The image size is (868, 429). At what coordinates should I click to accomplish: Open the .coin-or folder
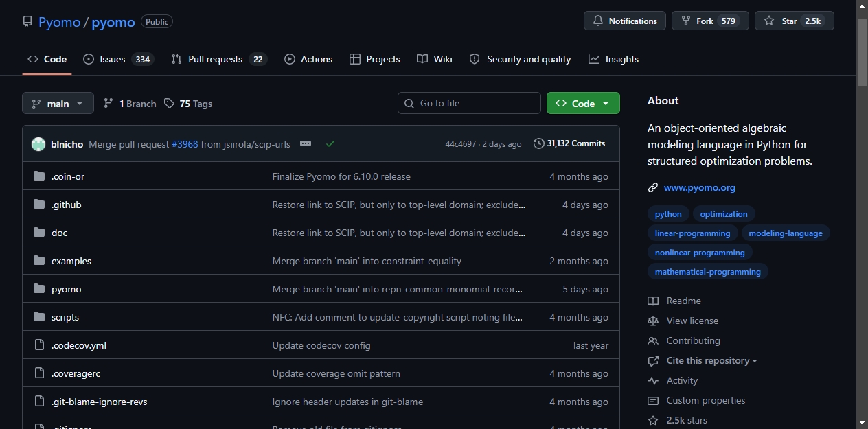click(68, 176)
